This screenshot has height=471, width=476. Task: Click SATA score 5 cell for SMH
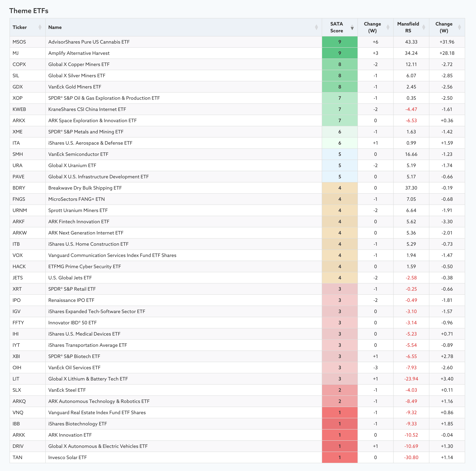point(340,154)
